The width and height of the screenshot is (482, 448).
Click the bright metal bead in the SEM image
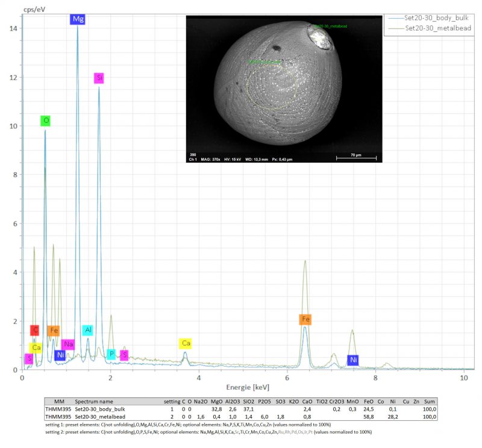[x=319, y=37]
